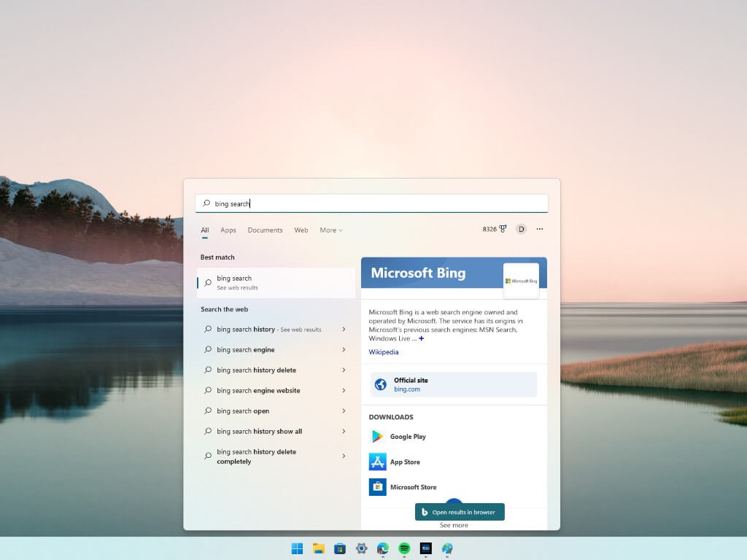Open the three-dot options menu

point(540,229)
